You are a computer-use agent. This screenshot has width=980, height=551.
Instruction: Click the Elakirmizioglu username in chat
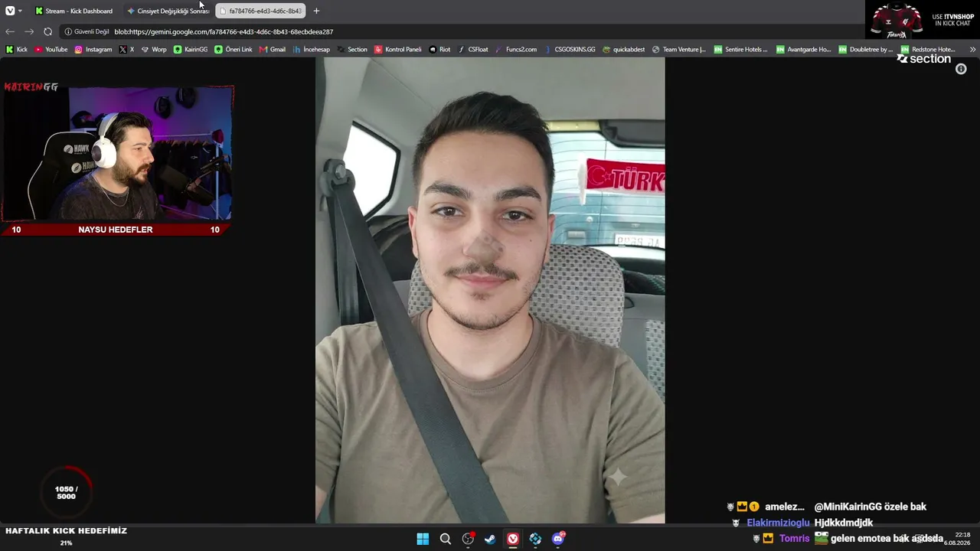pyautogui.click(x=778, y=523)
